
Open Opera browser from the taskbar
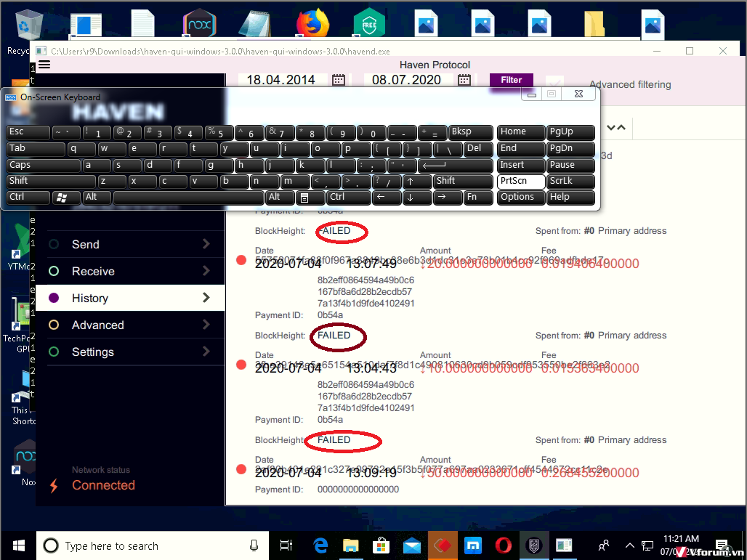503,545
